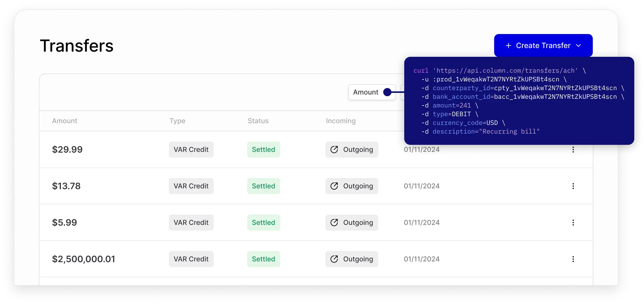
Task: Sort by the Status column header
Action: (258, 121)
